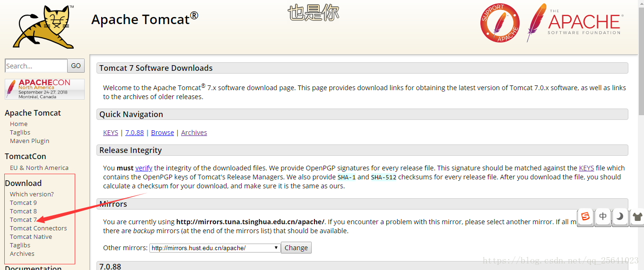
Task: Open the ApacheCon North America banner
Action: (x=44, y=89)
